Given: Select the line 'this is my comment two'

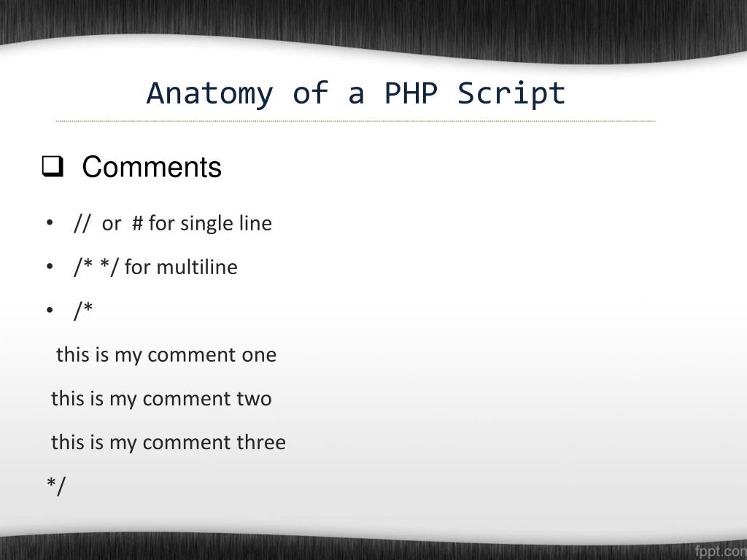Looking at the screenshot, I should pos(161,399).
